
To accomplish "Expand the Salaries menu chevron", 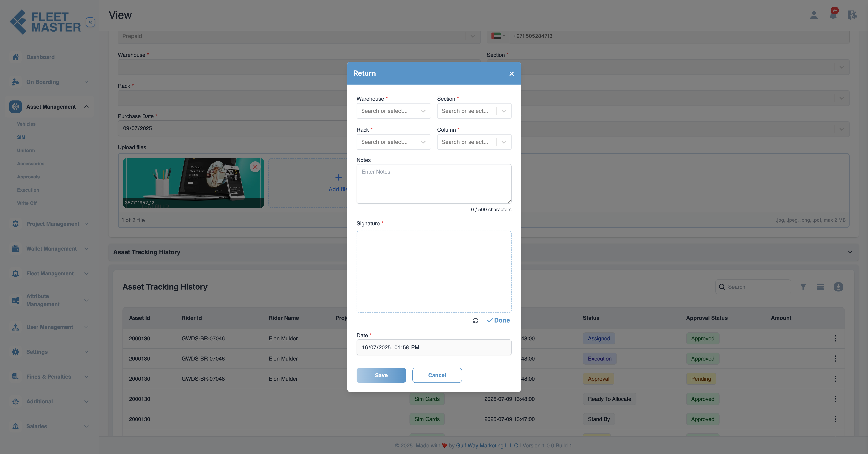I will coord(86,426).
